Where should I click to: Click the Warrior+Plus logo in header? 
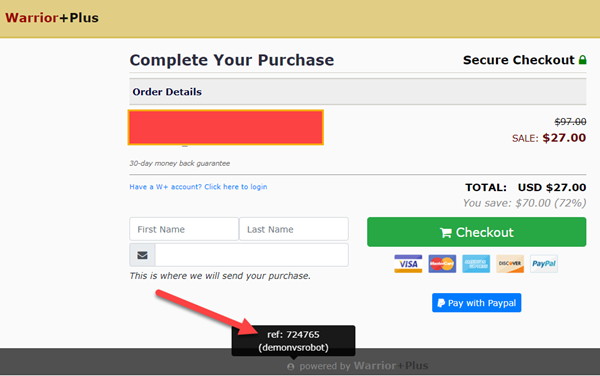coord(52,18)
